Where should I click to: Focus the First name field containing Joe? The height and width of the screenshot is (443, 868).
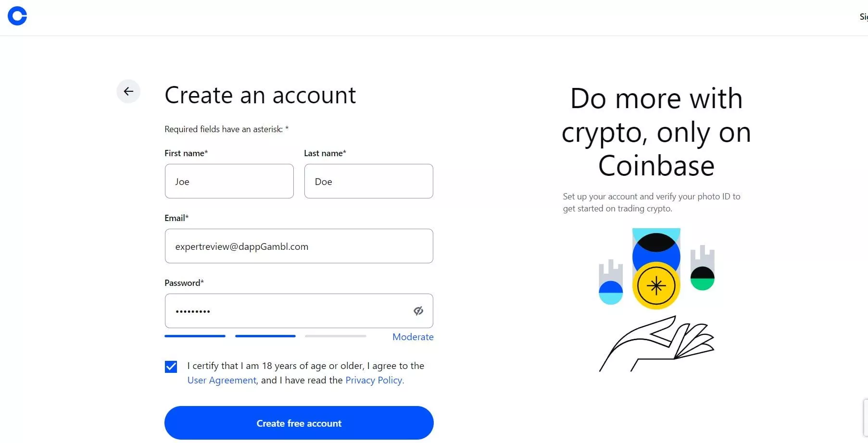coord(229,181)
